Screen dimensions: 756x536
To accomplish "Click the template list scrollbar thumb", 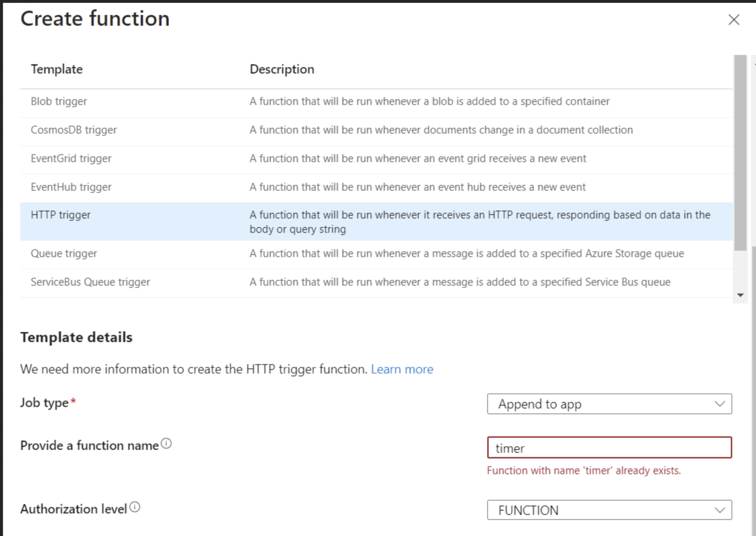I will [740, 153].
